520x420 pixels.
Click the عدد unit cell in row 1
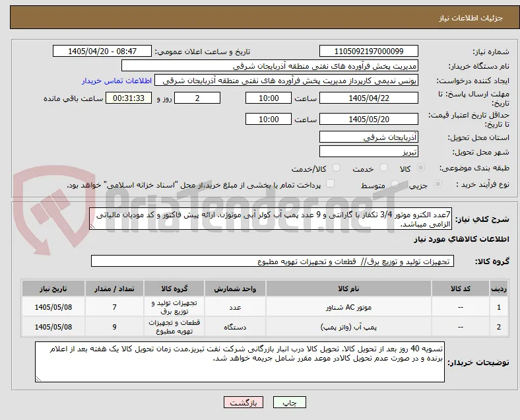235,307
